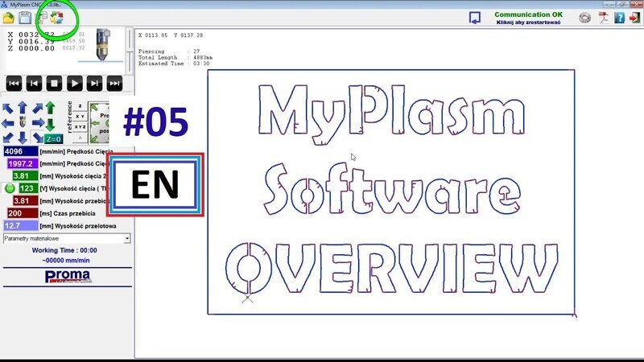Edit the 1997.2 speed field
Screen dimensions: 644x362
coord(23,164)
